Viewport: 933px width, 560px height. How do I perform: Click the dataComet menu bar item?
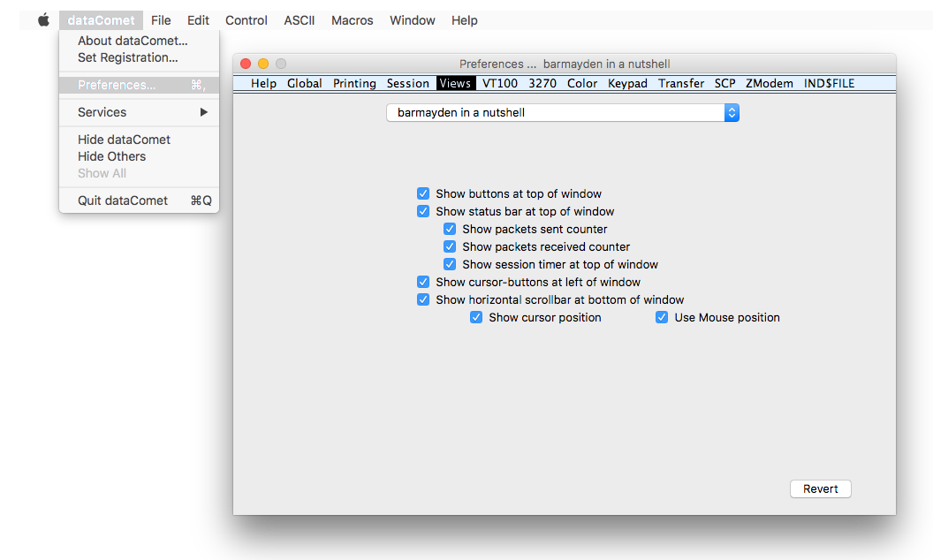tap(101, 20)
